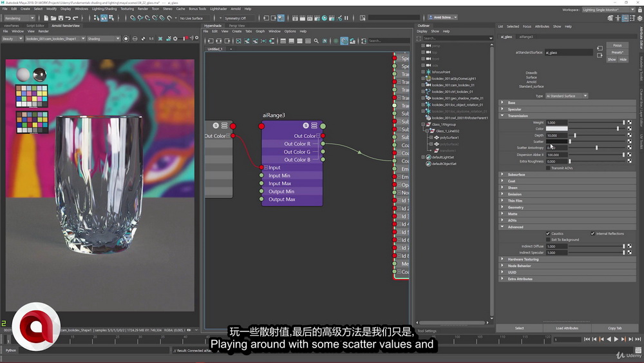This screenshot has height=363, width=644.
Task: Toggle the grid icon in Hypershade toolbar
Action: coord(336,41)
